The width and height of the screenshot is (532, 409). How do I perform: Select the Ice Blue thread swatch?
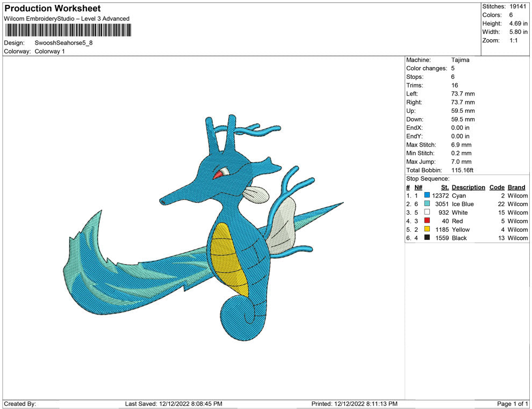pos(427,204)
